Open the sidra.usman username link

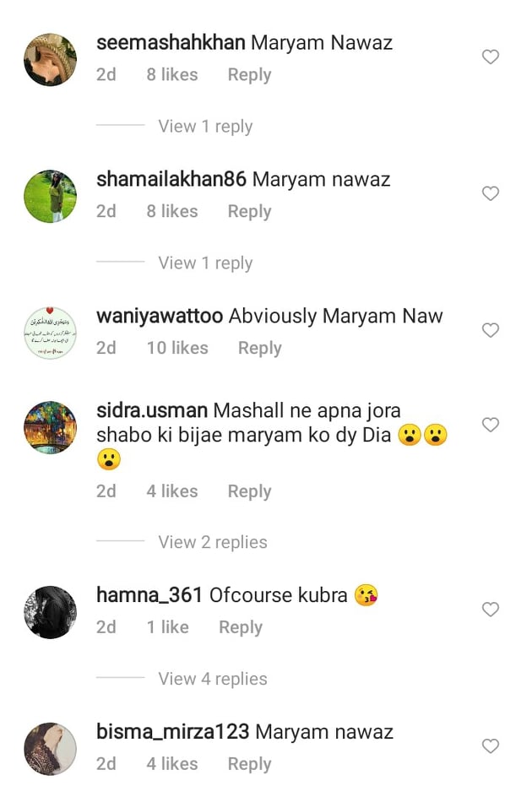coord(151,410)
